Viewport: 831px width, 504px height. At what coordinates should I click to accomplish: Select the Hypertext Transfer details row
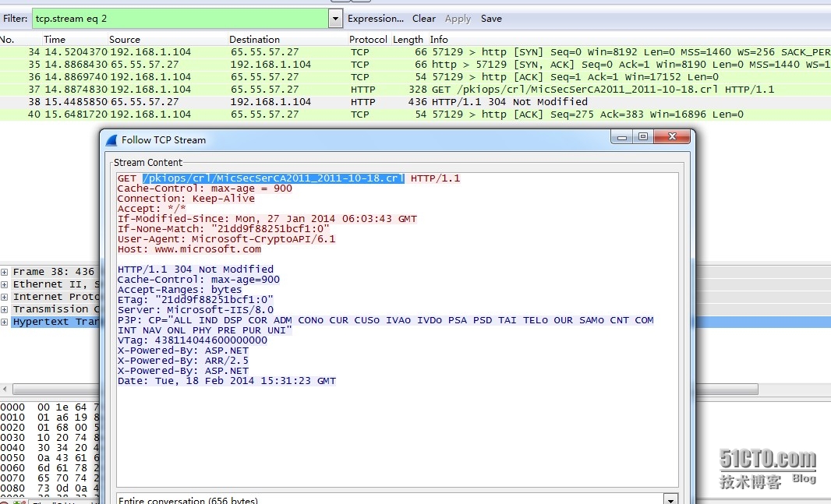[55, 322]
